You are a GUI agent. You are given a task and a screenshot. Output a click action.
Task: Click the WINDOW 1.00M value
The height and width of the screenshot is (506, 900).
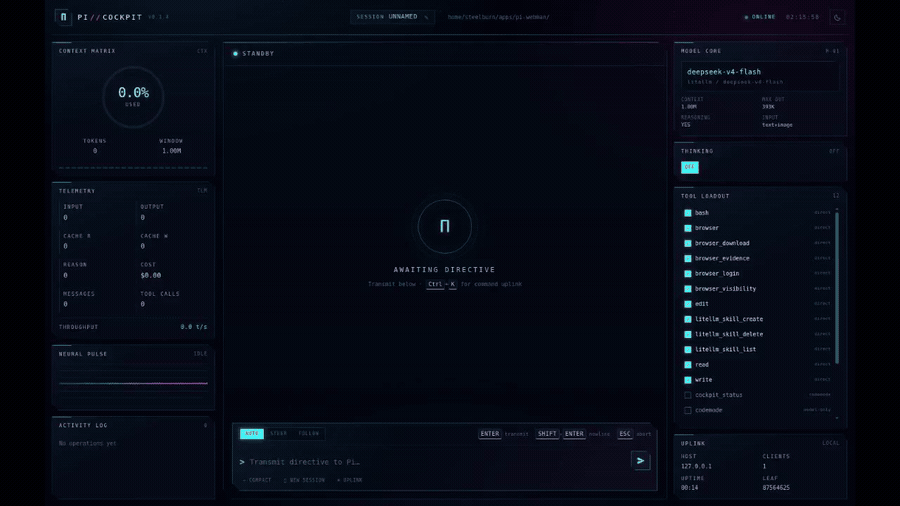pos(171,151)
